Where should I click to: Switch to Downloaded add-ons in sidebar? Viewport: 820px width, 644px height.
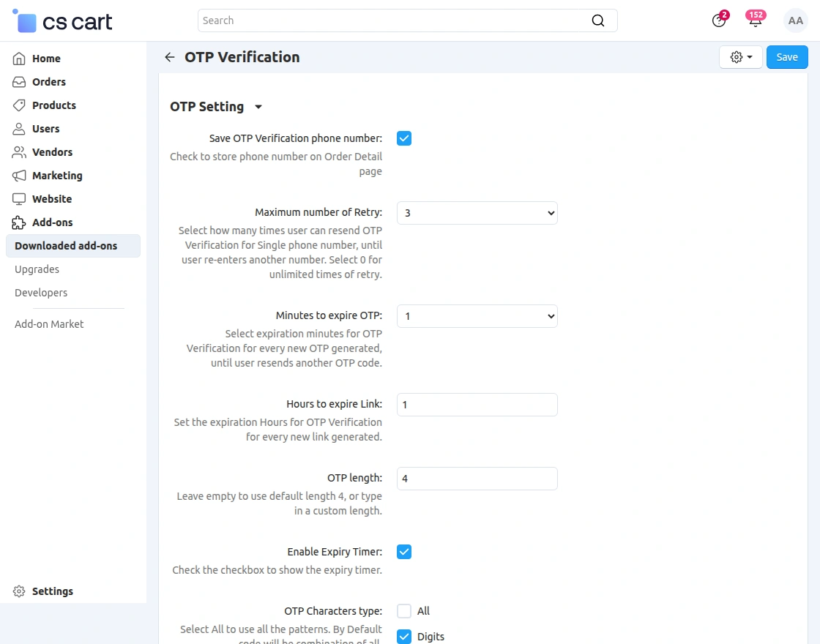click(65, 246)
